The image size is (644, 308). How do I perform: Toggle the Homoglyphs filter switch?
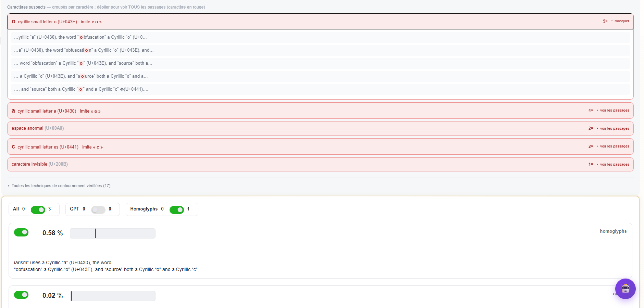point(177,210)
